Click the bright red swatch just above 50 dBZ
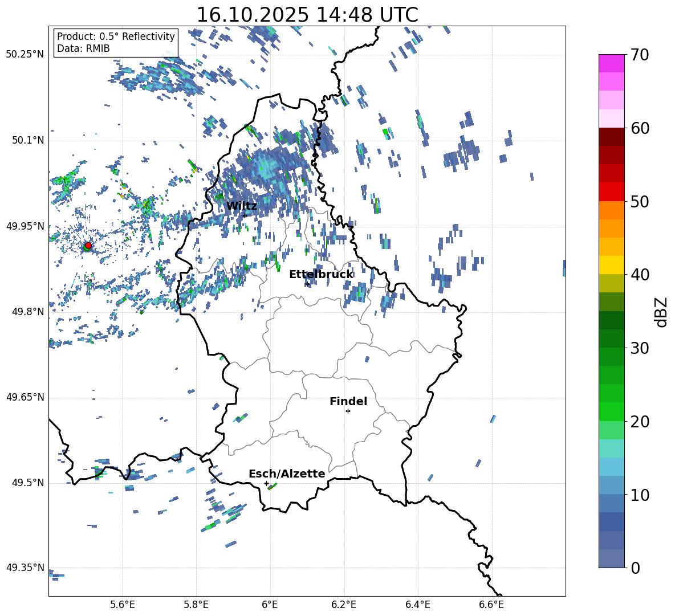This screenshot has width=675, height=616. coord(611,191)
